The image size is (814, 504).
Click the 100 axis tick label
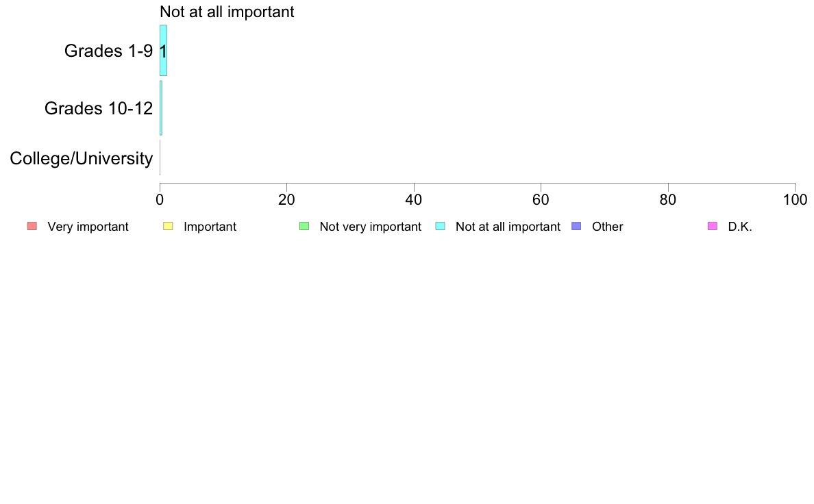point(795,200)
